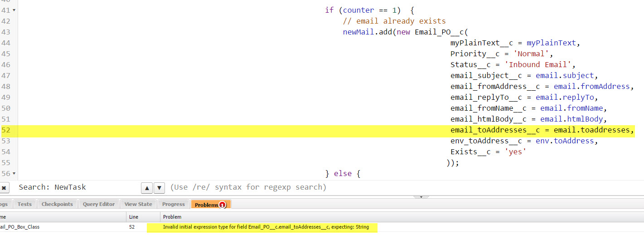Click the email_htmlBody__c assignment line
The image size is (644, 235).
[528, 119]
